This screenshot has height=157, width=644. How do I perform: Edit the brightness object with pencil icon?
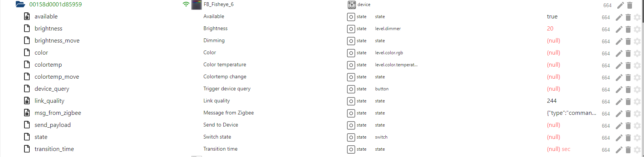[x=619, y=29]
